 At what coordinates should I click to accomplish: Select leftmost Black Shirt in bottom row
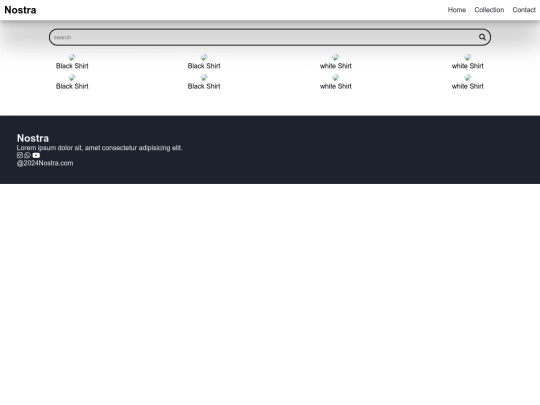point(72,82)
